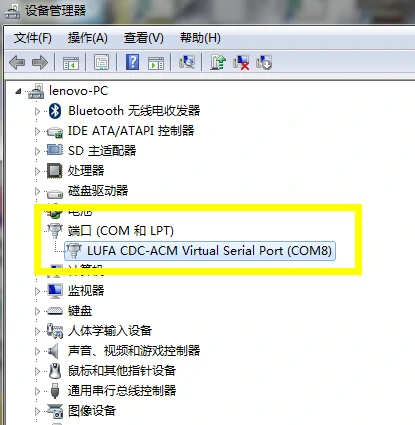
Task: Click Scan for hardware changes icon
Action: [187, 62]
